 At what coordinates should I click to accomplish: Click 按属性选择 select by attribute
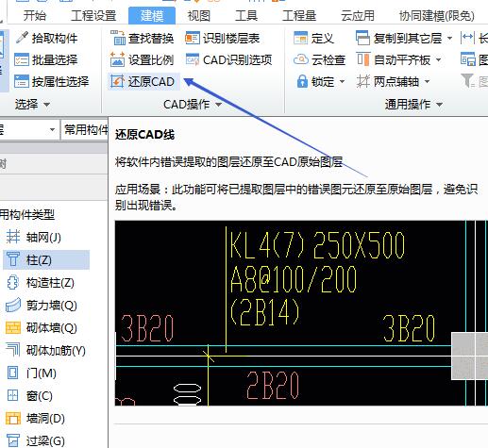52,82
